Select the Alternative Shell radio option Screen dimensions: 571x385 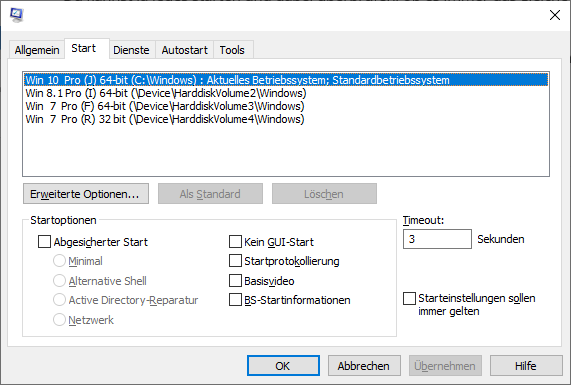coord(59,281)
